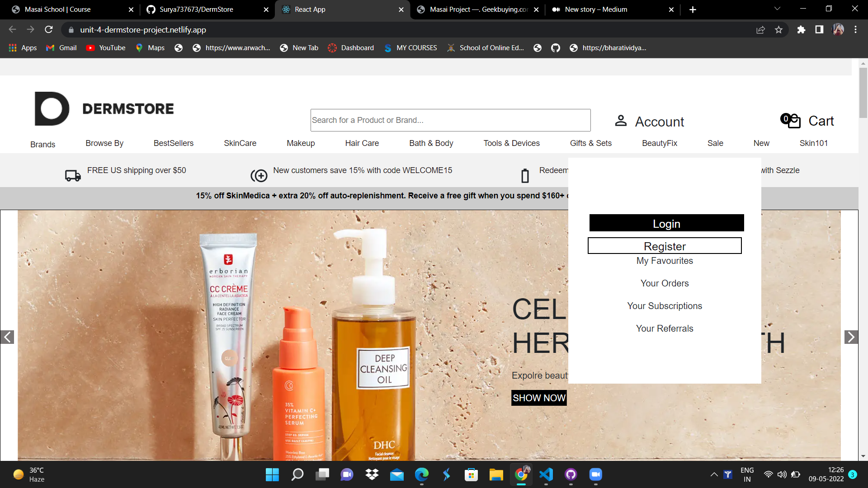Click the free shipping truck icon

click(73, 175)
